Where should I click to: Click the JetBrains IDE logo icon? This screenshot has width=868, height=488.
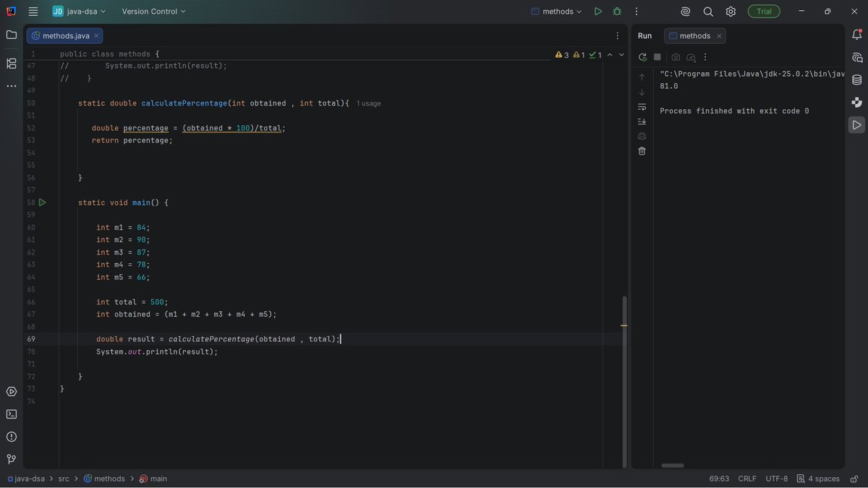(12, 12)
